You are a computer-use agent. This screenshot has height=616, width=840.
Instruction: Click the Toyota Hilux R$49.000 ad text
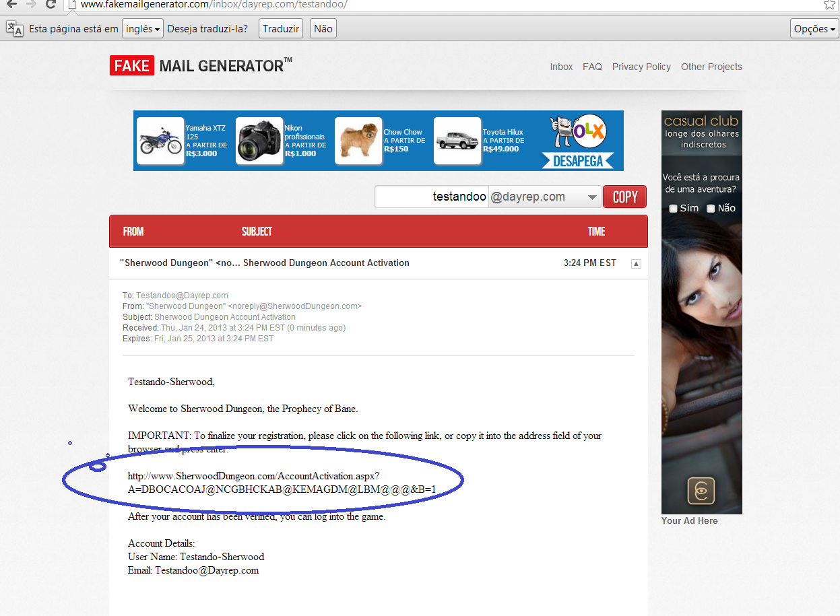pos(503,140)
